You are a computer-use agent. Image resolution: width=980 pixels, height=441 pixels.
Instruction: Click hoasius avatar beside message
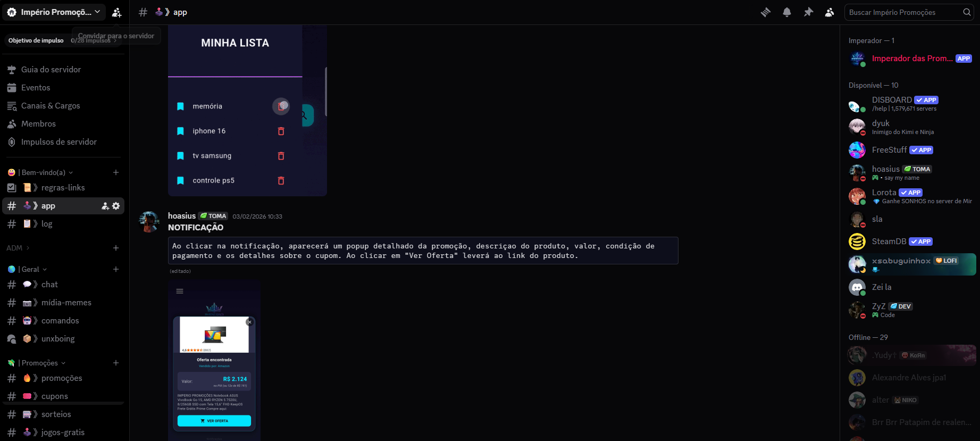pyautogui.click(x=149, y=221)
